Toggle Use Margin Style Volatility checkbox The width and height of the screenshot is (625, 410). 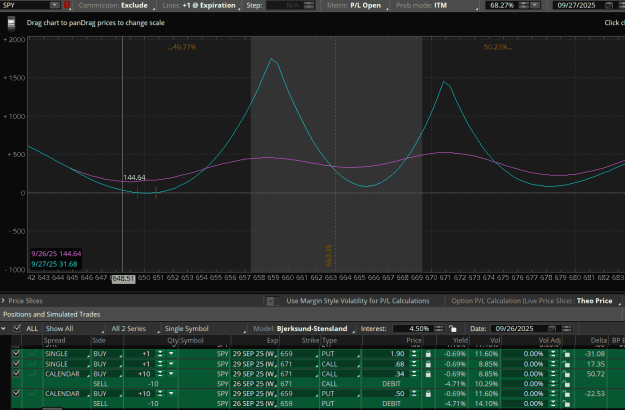tap(271, 301)
